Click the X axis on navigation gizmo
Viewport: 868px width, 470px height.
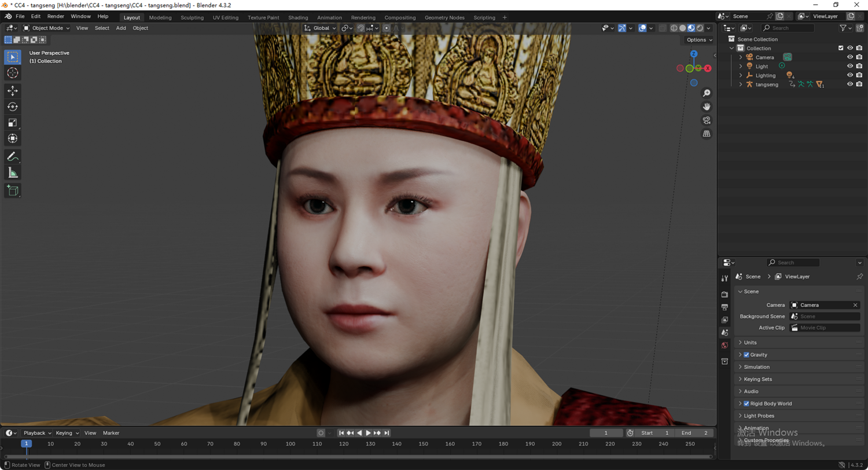(x=707, y=68)
